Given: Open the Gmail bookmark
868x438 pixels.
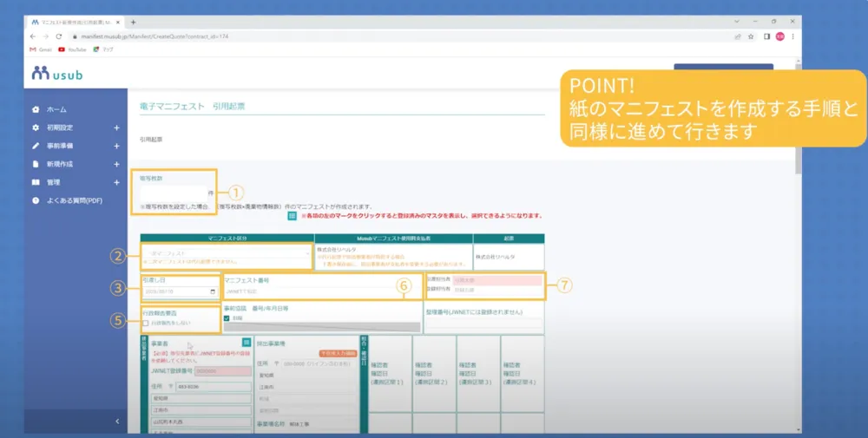Looking at the screenshot, I should point(41,49).
